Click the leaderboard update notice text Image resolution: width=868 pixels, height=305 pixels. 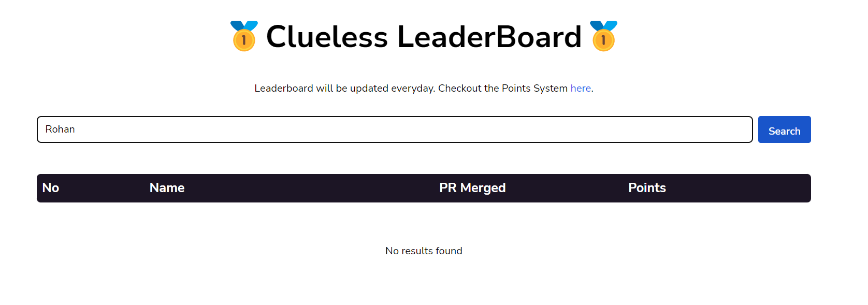click(423, 88)
